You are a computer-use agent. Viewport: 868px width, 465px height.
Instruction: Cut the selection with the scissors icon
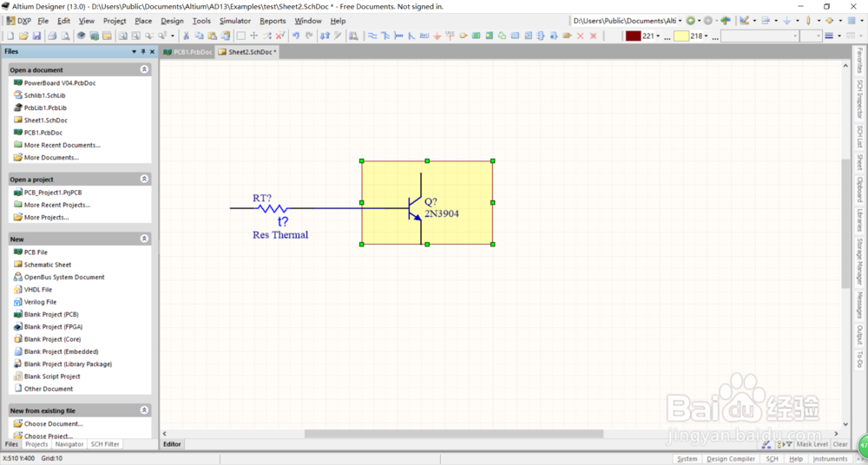(186, 36)
